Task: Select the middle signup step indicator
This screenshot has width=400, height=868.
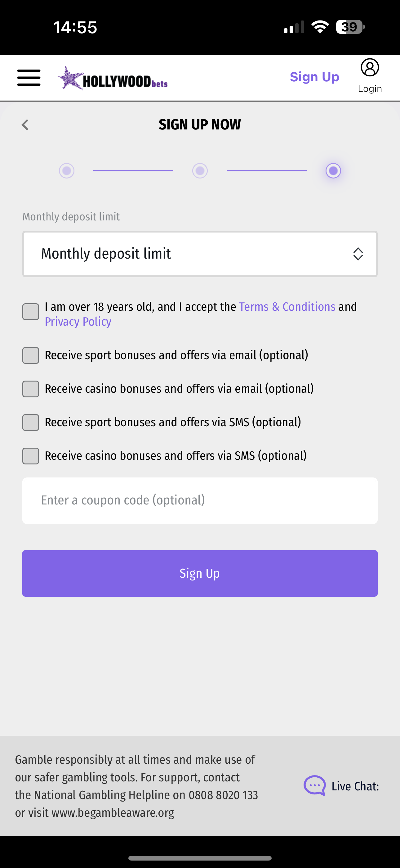Action: tap(200, 171)
